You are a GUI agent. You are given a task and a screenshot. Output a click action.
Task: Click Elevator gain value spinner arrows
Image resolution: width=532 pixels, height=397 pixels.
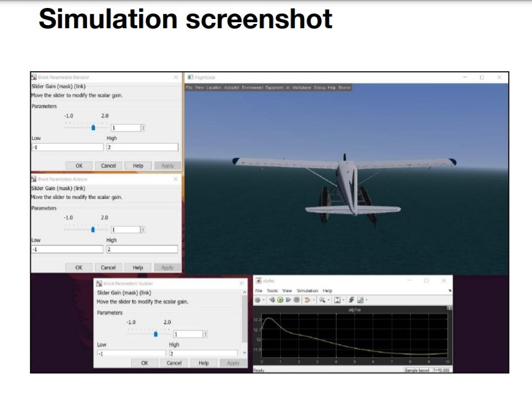click(143, 128)
